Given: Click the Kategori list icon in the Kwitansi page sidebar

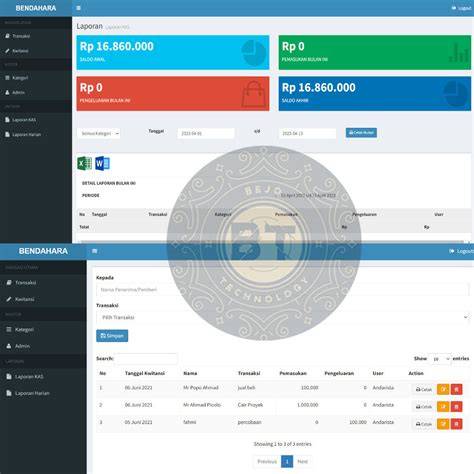Looking at the screenshot, I should 9,329.
